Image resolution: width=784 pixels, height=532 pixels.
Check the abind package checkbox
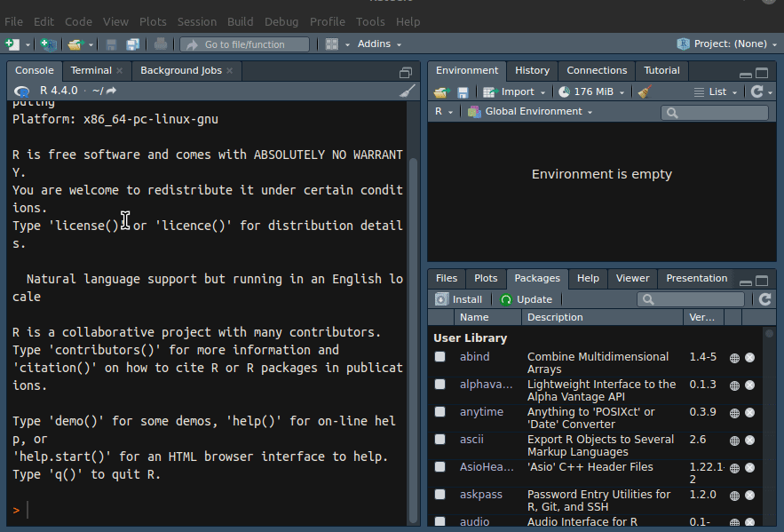click(440, 357)
